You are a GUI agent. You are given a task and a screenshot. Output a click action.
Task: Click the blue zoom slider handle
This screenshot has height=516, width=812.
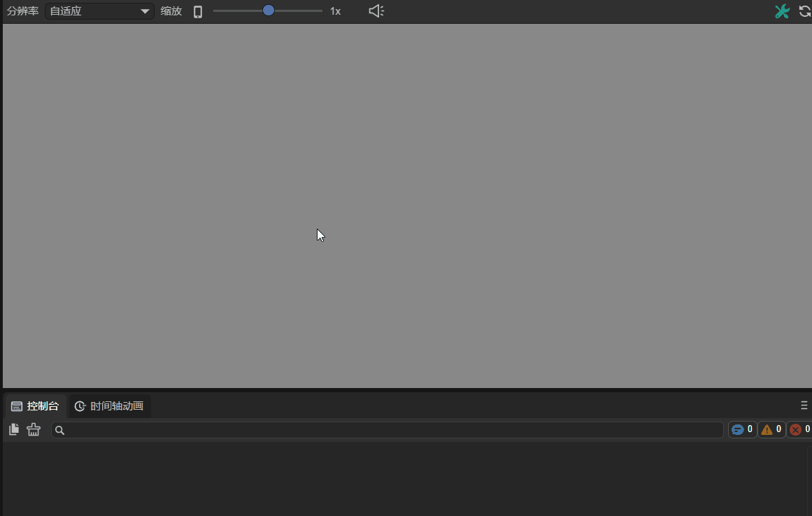tap(269, 10)
